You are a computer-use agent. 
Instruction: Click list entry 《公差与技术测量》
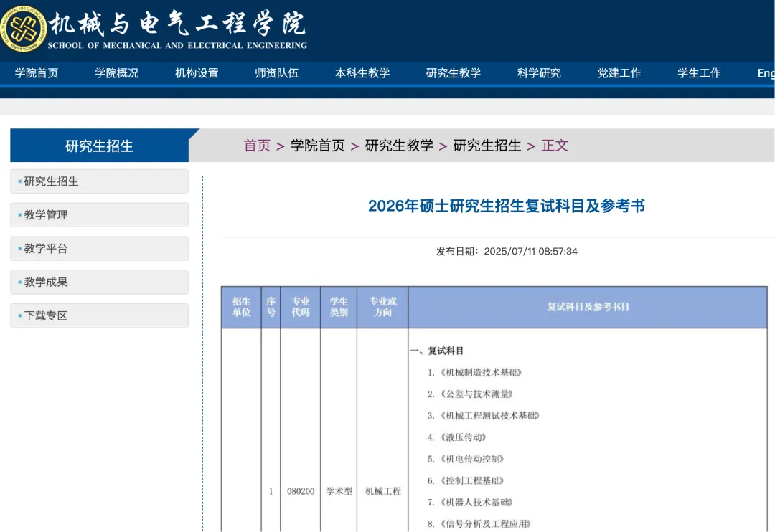[x=476, y=394]
